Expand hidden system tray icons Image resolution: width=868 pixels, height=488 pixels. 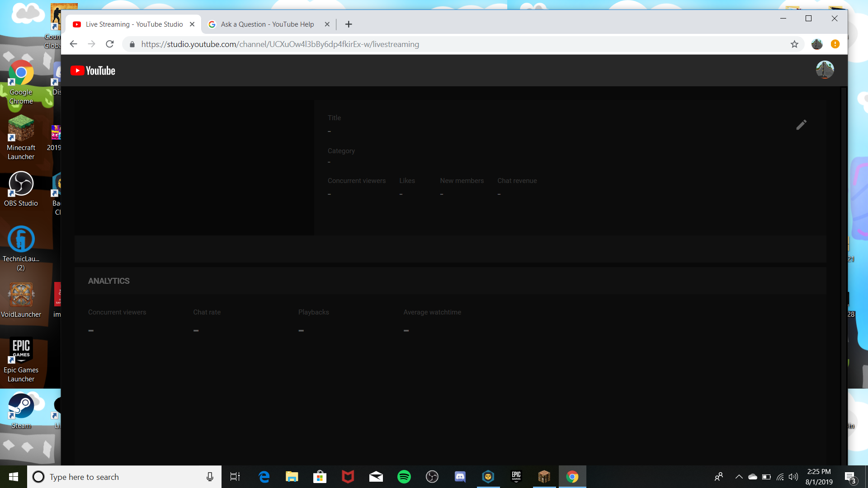click(x=739, y=477)
